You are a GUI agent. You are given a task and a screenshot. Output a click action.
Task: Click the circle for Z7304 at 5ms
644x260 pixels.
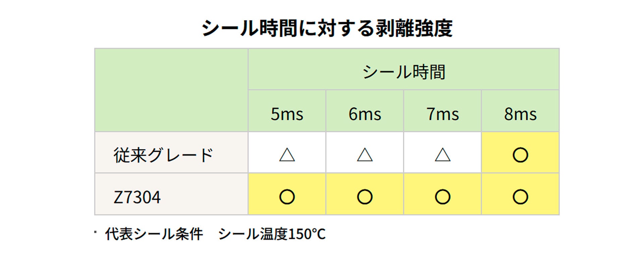pyautogui.click(x=287, y=197)
